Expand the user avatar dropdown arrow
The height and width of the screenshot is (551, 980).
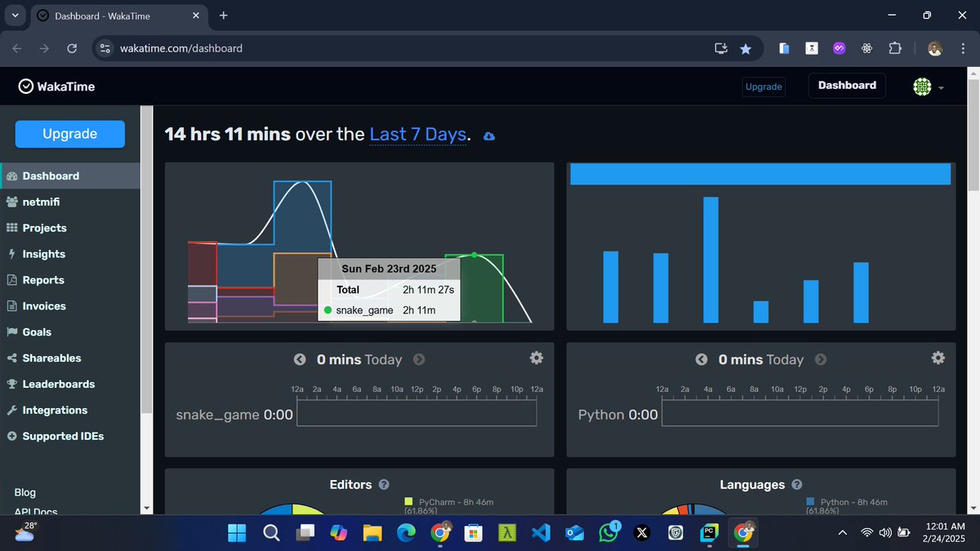[x=942, y=87]
